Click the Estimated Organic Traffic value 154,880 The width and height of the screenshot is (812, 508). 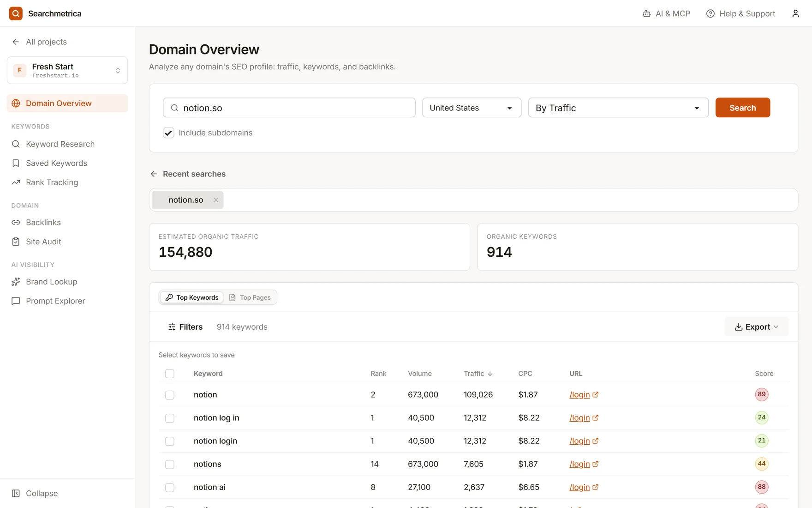click(x=185, y=252)
